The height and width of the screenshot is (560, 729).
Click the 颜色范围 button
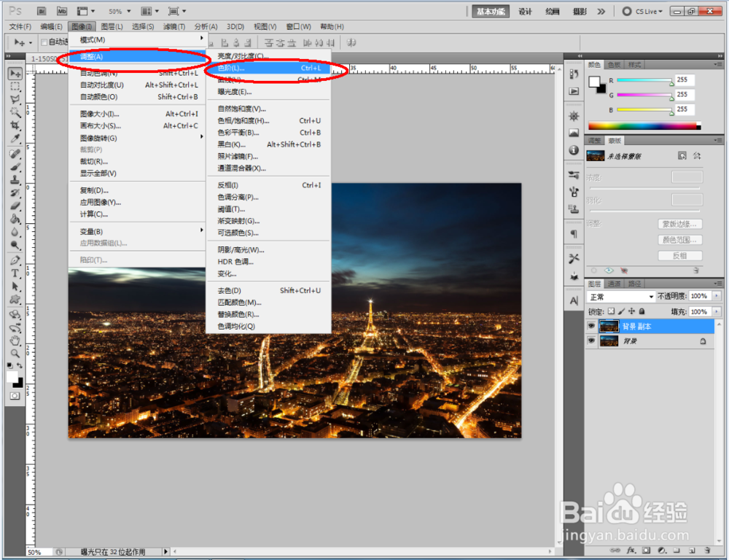[679, 240]
